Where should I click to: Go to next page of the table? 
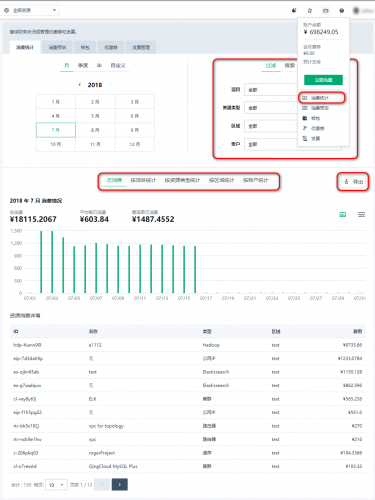click(x=120, y=484)
